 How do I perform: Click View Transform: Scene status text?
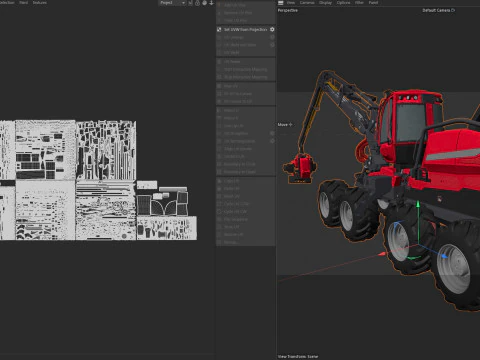298,357
